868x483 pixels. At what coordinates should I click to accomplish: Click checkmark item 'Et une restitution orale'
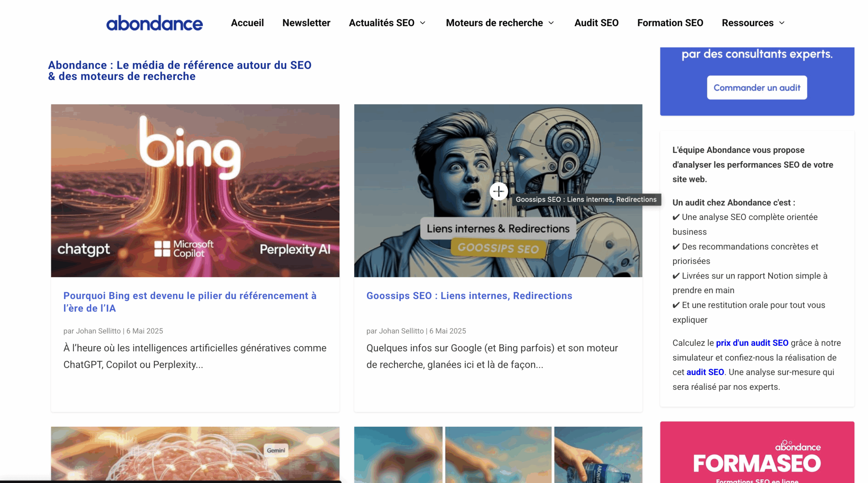748,312
